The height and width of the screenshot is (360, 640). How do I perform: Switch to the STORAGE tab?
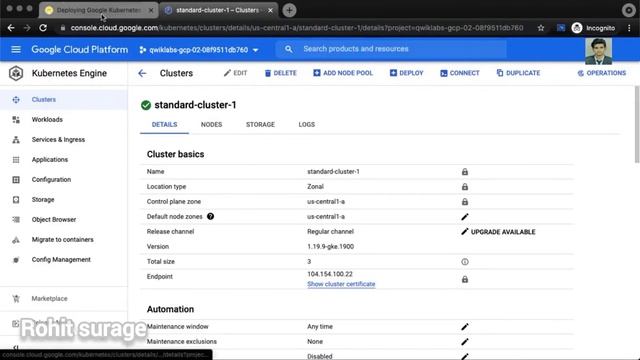[260, 124]
